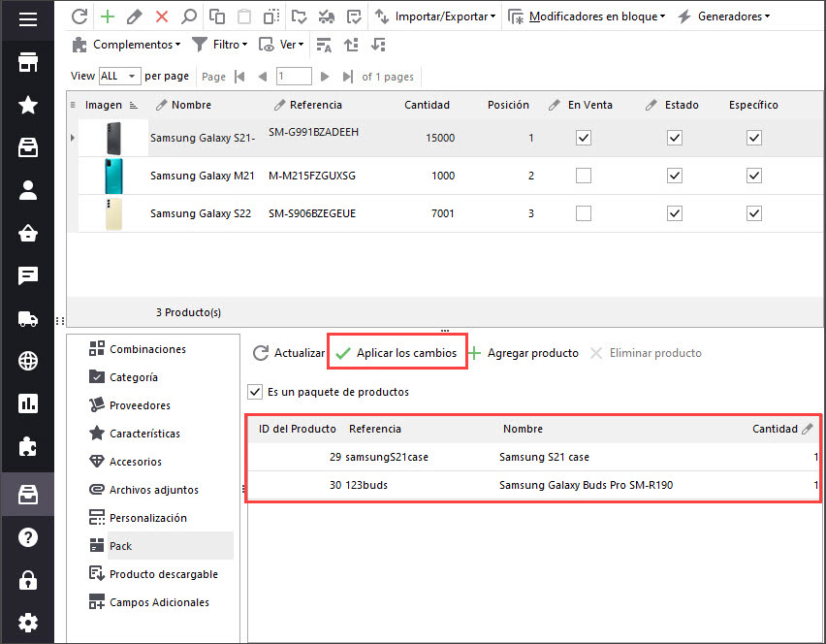Add a new product with the green plus

[x=108, y=16]
